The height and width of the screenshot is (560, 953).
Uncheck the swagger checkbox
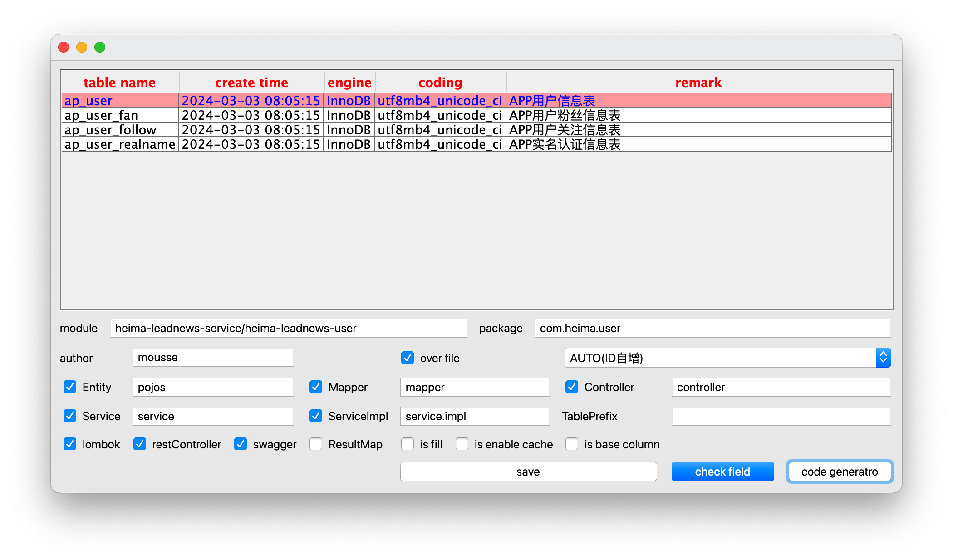pos(241,444)
